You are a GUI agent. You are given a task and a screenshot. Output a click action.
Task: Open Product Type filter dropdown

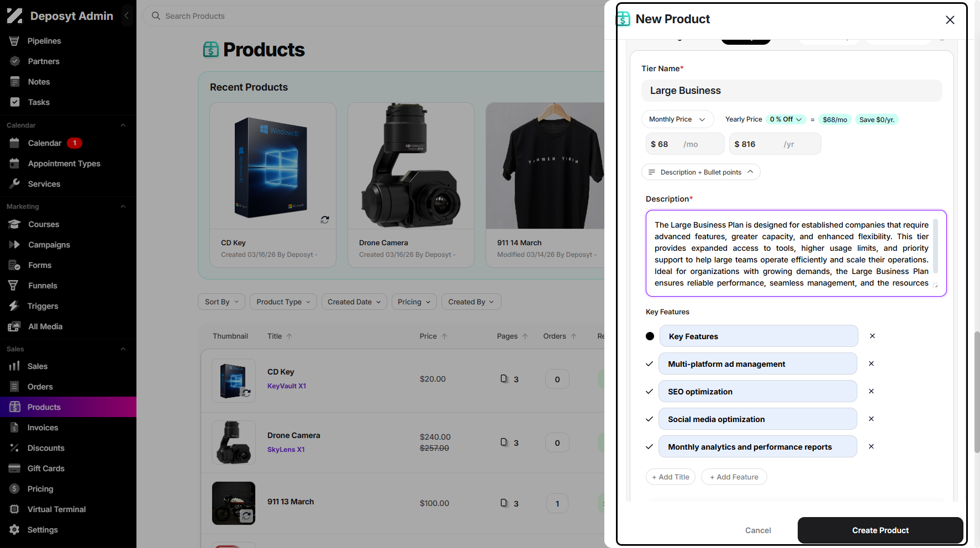[283, 302]
